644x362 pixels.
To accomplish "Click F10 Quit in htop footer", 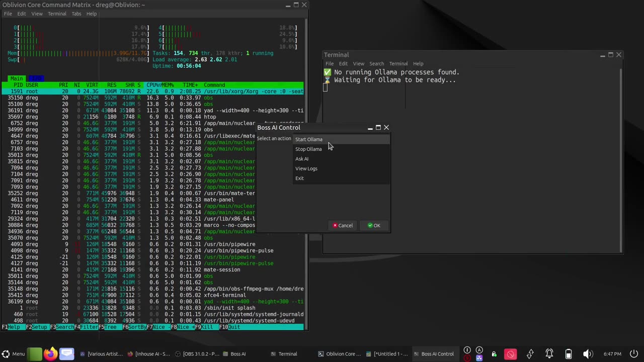I will click(x=230, y=327).
